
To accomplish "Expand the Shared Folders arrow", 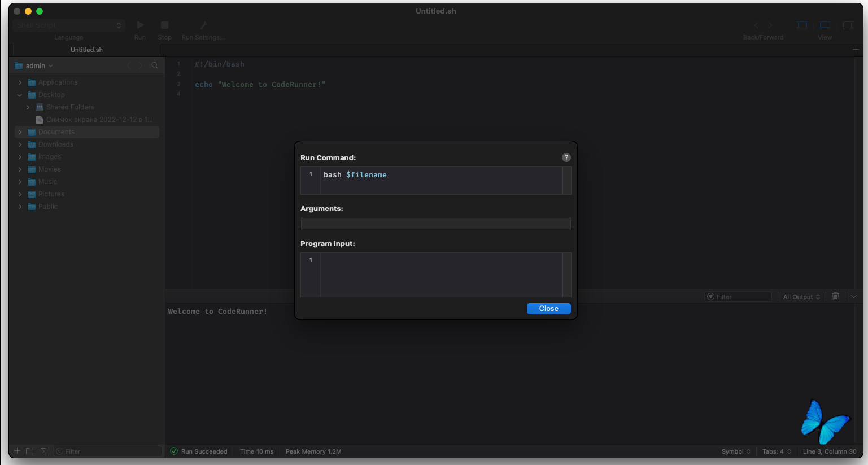I will click(28, 107).
